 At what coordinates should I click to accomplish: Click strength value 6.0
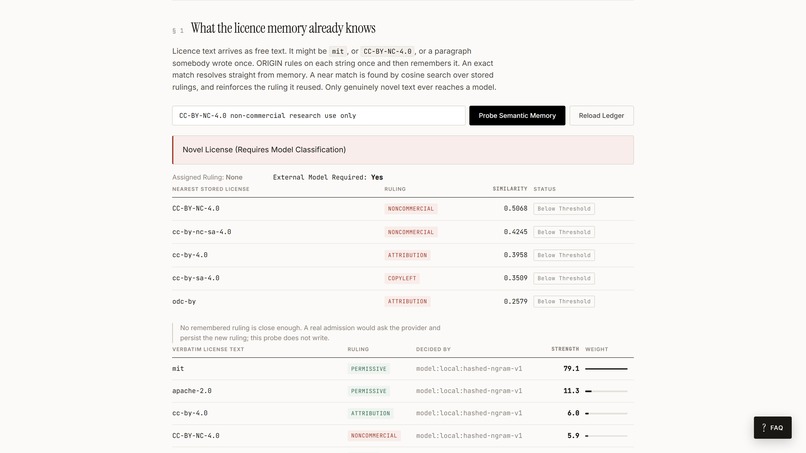[x=573, y=413]
